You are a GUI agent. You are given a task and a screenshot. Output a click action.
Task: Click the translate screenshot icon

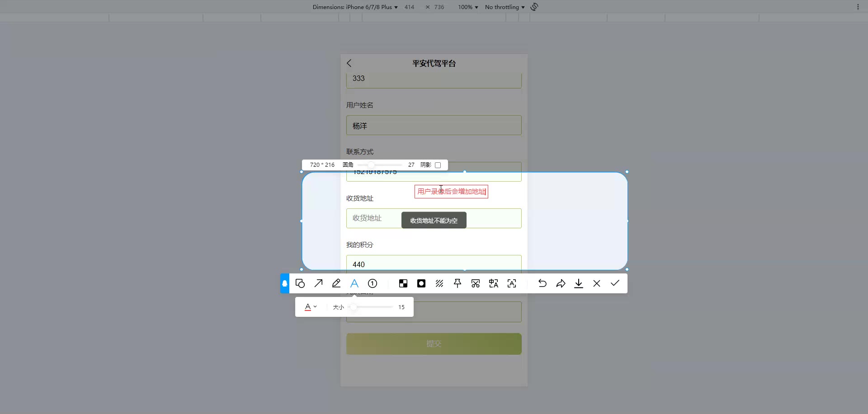point(494,283)
